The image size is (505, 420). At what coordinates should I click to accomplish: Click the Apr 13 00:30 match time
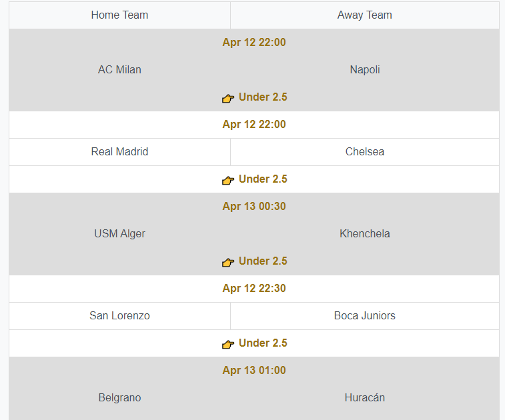254,206
